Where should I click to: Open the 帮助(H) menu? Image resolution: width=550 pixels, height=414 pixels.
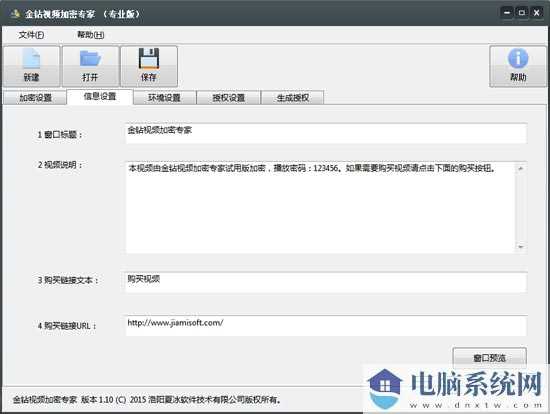point(90,35)
